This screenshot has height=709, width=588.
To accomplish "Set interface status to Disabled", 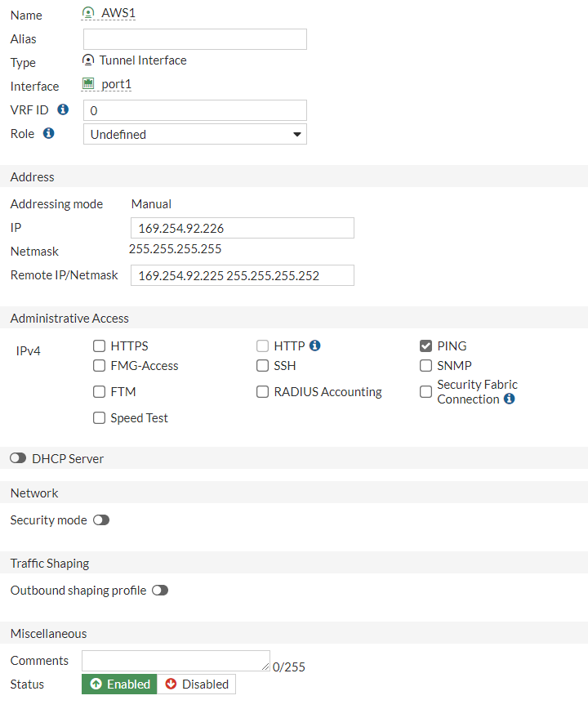I will [x=197, y=684].
